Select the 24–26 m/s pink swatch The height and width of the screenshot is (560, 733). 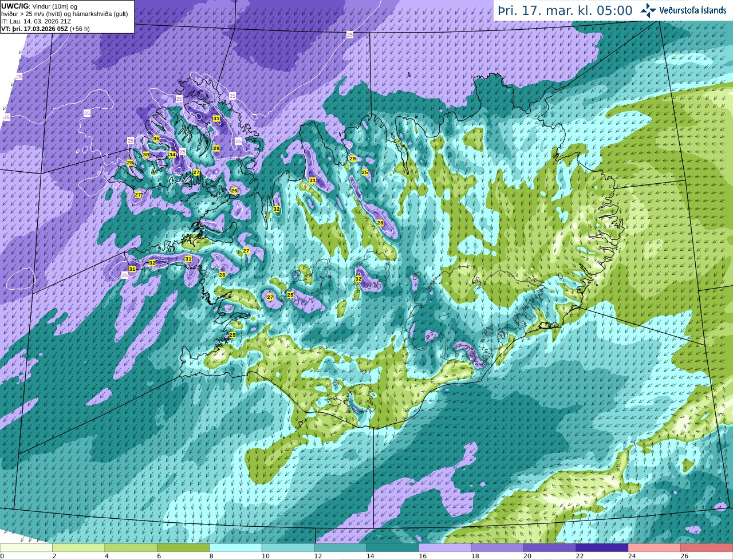pos(654,547)
